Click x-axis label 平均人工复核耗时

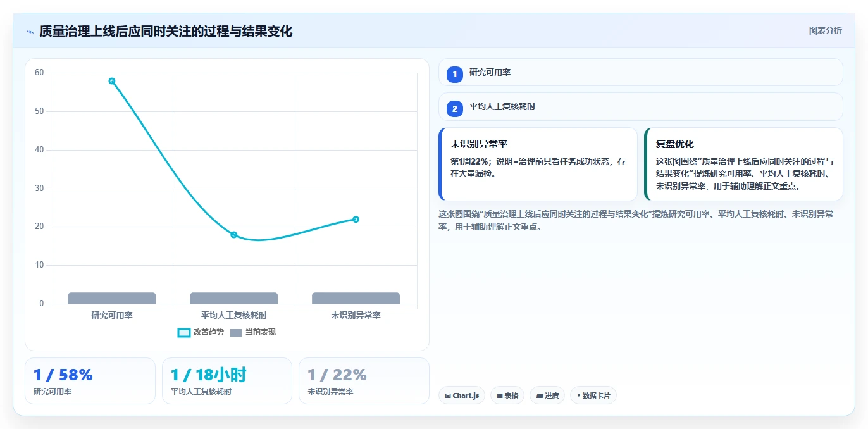pyautogui.click(x=233, y=315)
